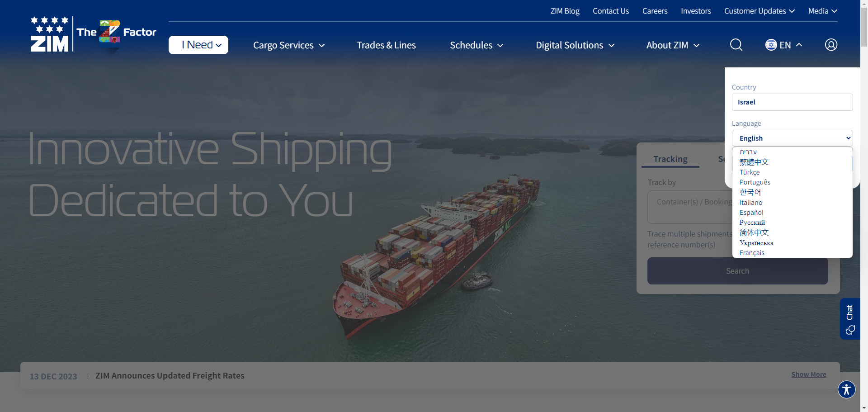The height and width of the screenshot is (412, 868).
Task: Click the ZIM logo
Action: pos(49,34)
